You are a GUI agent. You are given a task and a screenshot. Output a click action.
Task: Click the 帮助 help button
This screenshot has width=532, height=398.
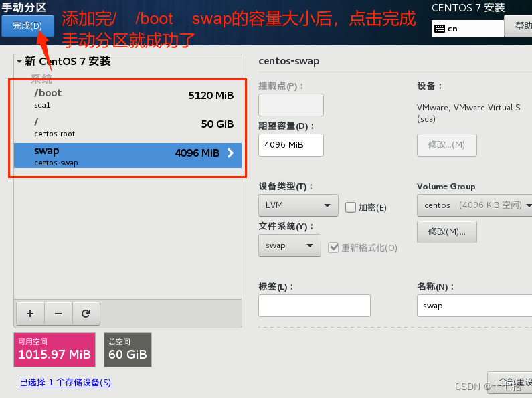point(518,26)
